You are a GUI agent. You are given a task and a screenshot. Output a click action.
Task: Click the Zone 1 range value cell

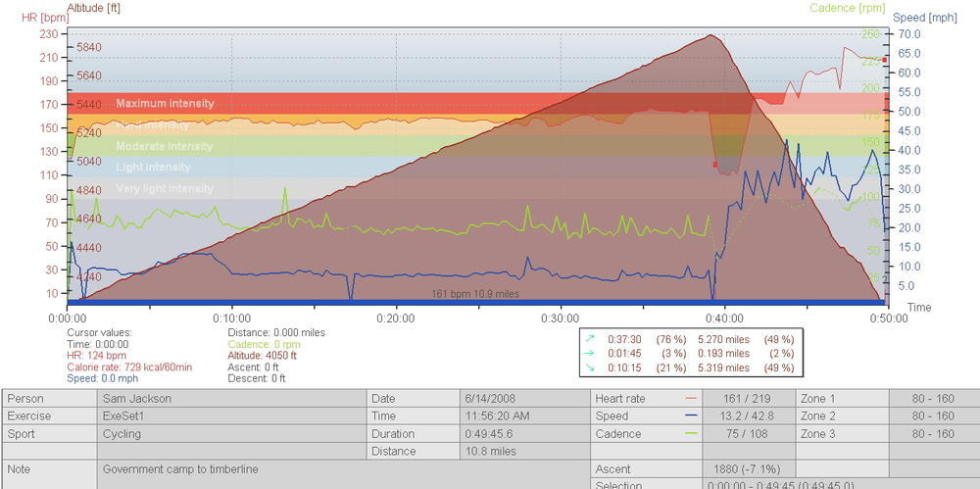(x=932, y=399)
